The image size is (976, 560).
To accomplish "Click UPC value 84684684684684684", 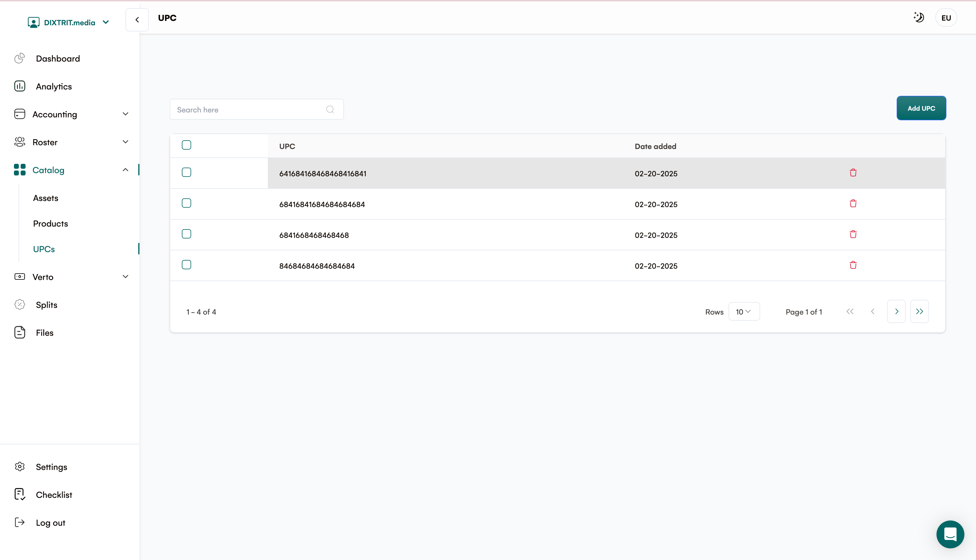I will coord(317,266).
